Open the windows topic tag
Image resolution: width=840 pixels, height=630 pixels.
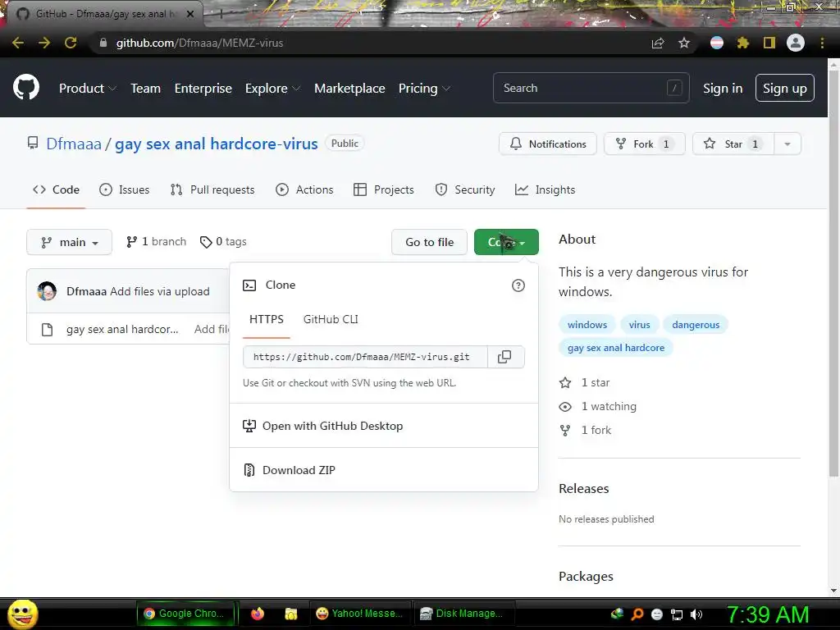click(x=587, y=325)
